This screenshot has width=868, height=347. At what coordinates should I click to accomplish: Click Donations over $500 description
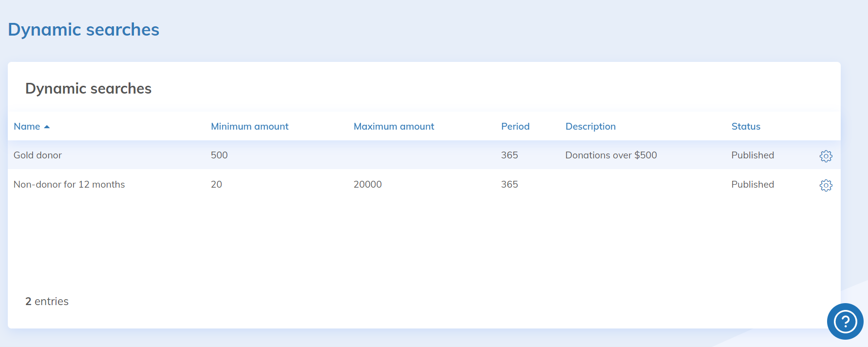coord(611,155)
